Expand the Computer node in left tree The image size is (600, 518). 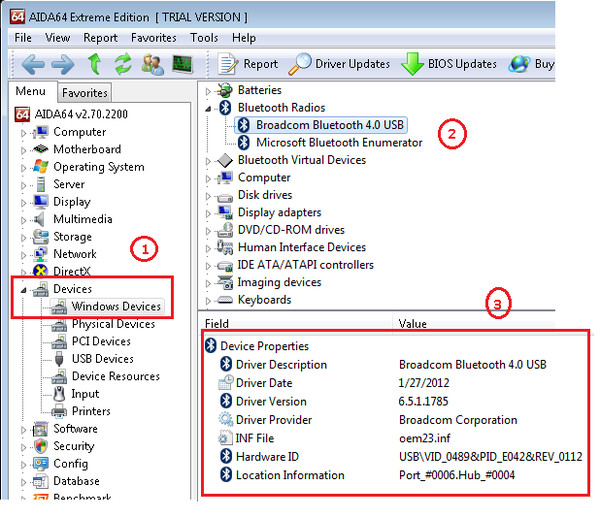click(23, 133)
